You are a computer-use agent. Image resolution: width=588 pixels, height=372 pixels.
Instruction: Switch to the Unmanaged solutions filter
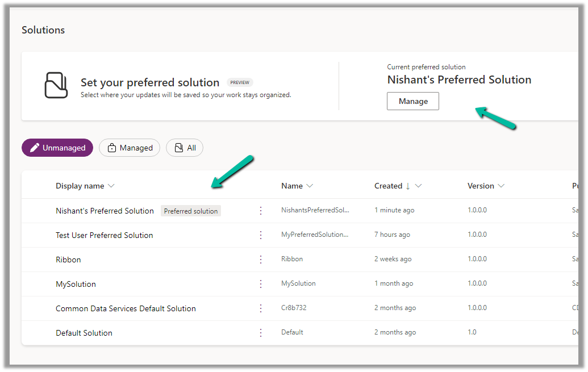pos(57,148)
